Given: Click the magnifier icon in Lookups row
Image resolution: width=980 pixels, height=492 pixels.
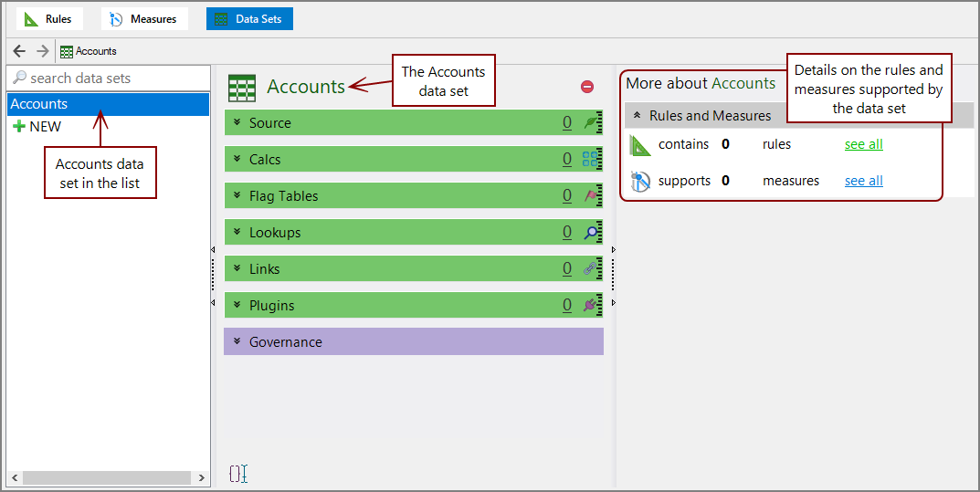Looking at the screenshot, I should pyautogui.click(x=592, y=232).
